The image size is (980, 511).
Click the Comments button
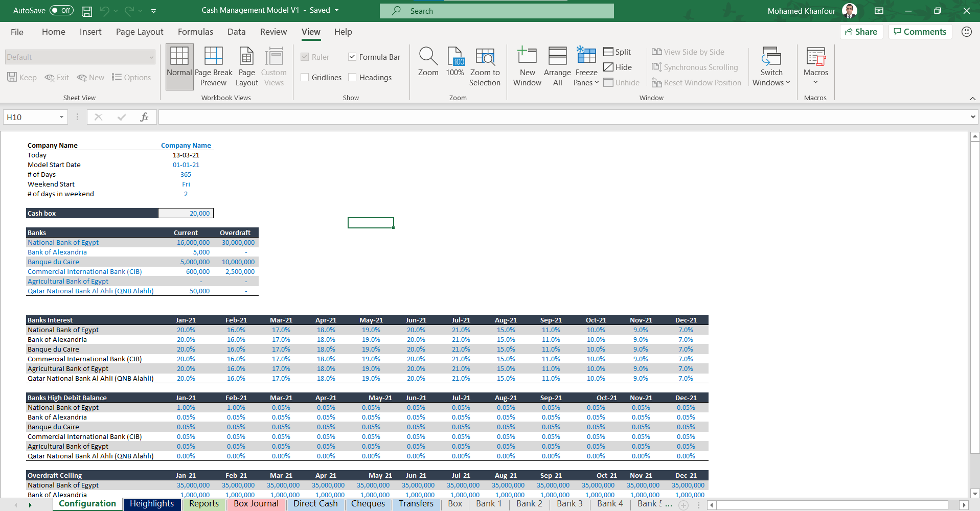[x=920, y=32]
